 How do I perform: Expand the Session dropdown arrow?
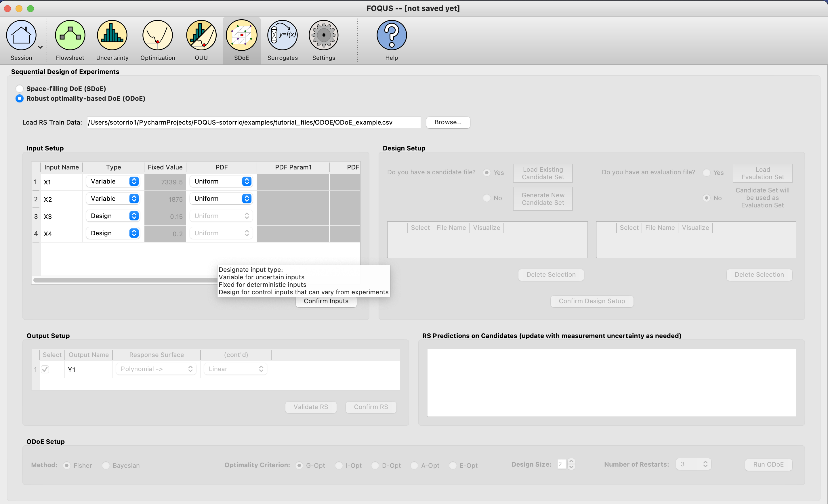click(x=40, y=47)
